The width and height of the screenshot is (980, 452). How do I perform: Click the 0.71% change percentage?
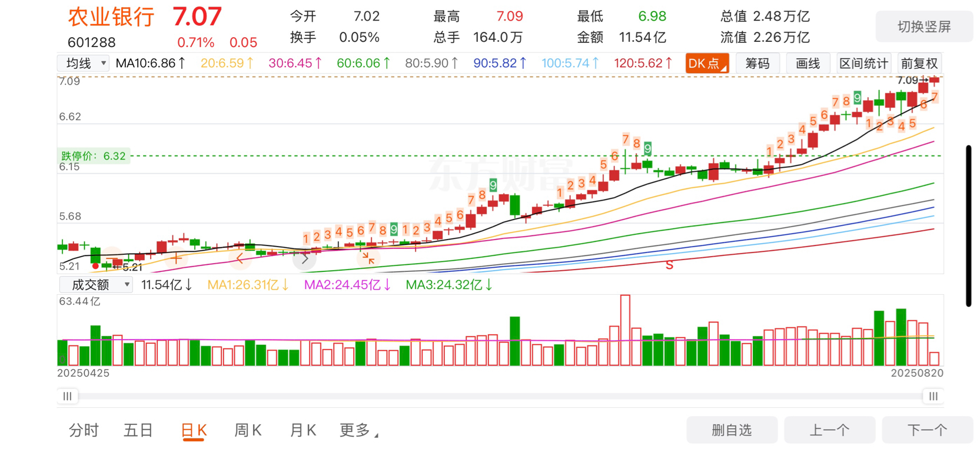tap(196, 42)
